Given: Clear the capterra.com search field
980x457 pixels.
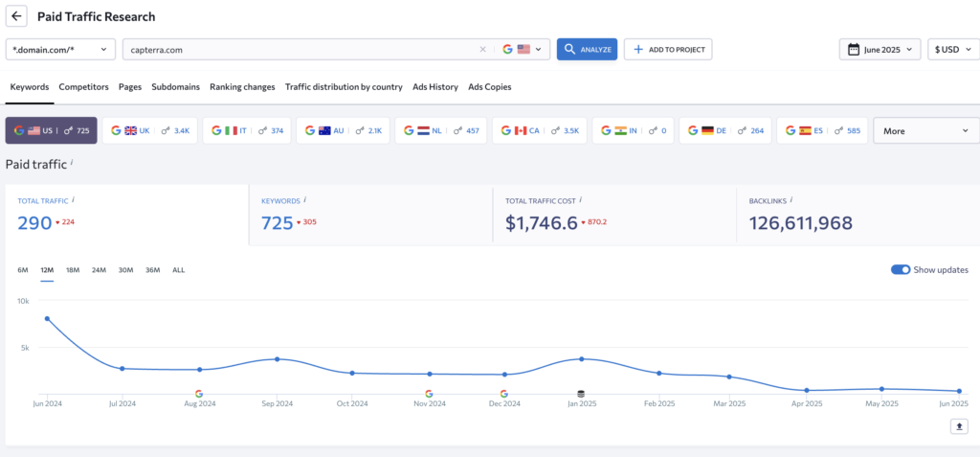Looking at the screenshot, I should pos(482,50).
